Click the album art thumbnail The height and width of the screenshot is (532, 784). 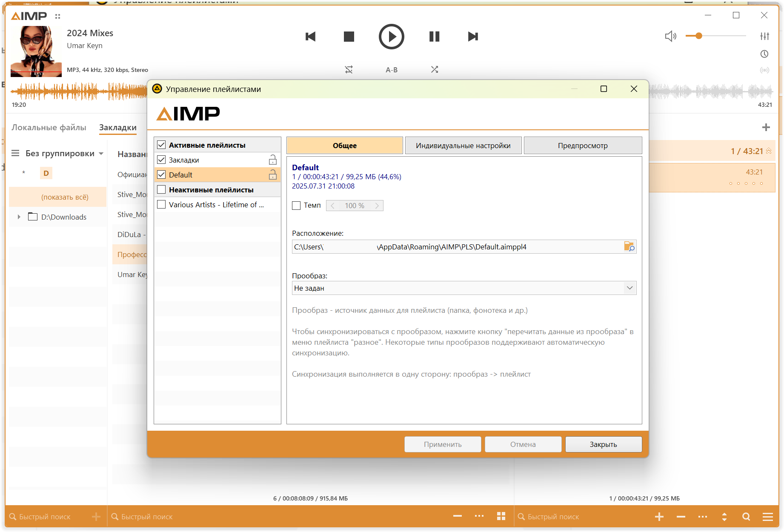36,51
